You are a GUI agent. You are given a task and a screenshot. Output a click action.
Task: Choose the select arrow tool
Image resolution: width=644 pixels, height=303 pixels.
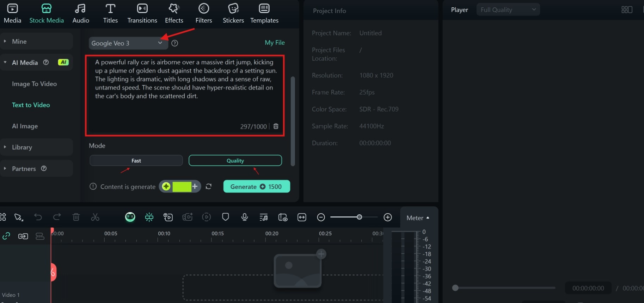(19, 217)
